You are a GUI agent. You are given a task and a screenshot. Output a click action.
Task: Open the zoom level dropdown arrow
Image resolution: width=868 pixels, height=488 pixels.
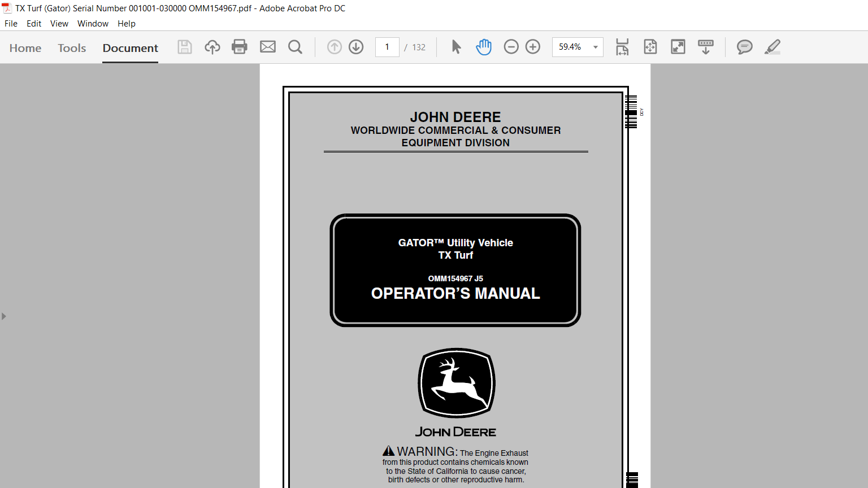[595, 47]
